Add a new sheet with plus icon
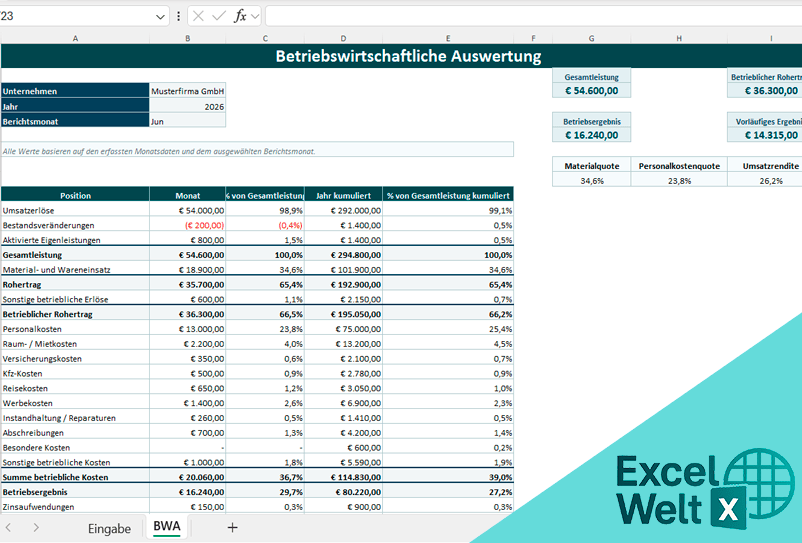Image resolution: width=802 pixels, height=543 pixels. [x=232, y=527]
